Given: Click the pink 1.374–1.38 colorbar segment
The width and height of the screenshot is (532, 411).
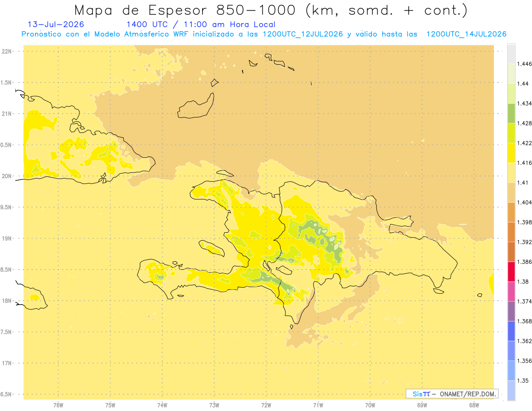Looking at the screenshot, I should tap(511, 291).
